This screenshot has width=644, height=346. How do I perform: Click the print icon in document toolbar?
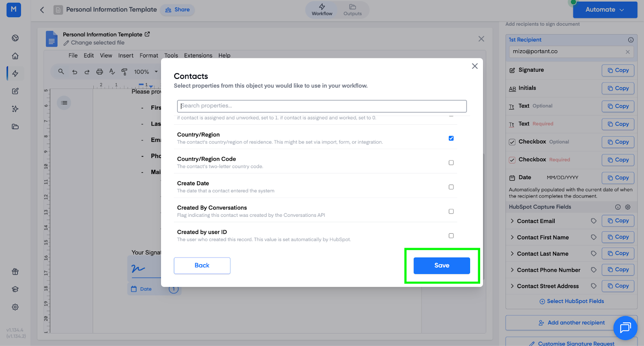[99, 72]
